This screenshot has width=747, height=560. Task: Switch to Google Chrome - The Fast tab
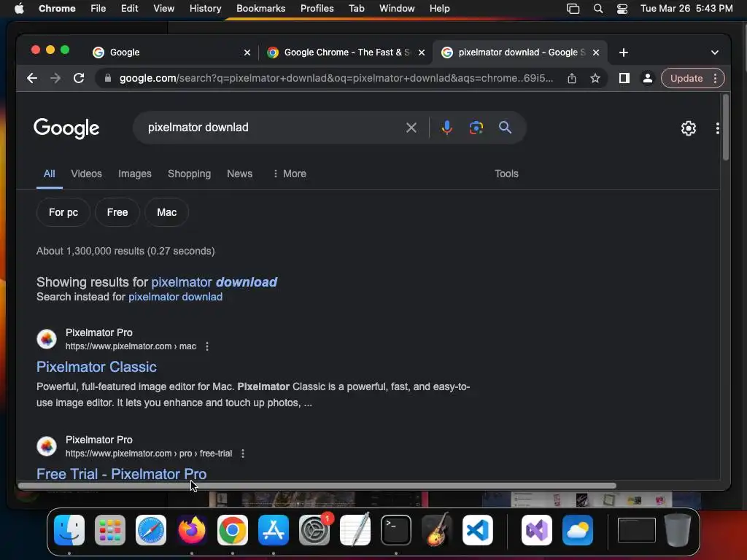(x=346, y=52)
